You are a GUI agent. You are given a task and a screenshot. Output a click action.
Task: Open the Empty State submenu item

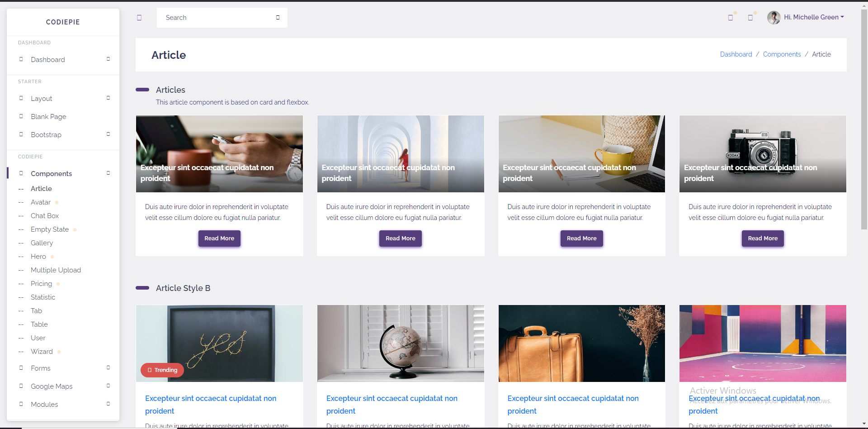point(50,229)
